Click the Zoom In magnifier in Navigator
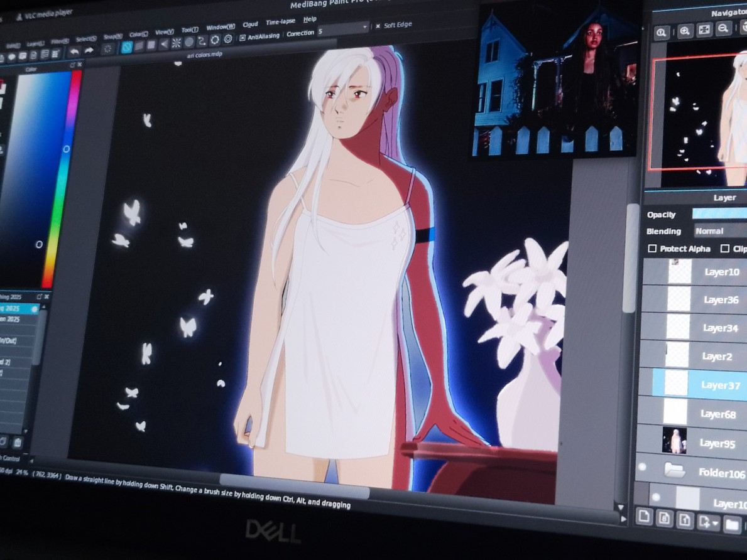747x560 pixels. coord(685,30)
